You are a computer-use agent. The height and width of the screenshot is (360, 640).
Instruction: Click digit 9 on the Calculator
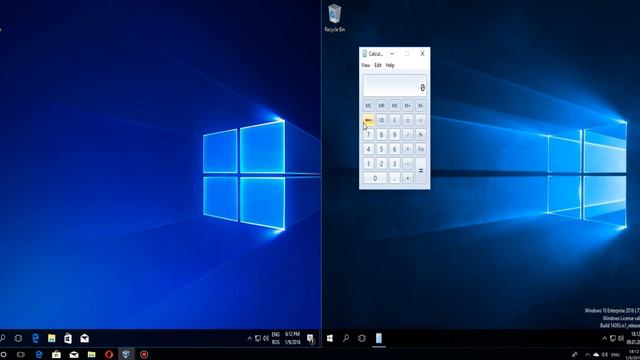[394, 135]
